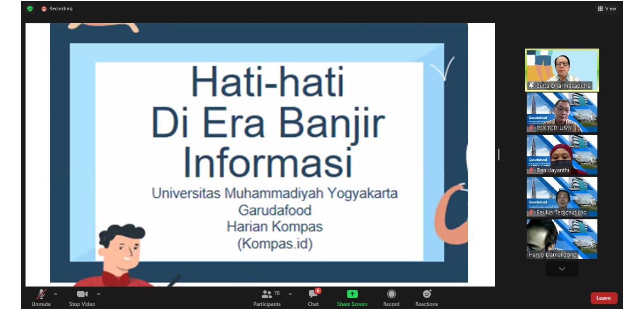The image size is (644, 310).
Task: Expand video options arrow next to Stop Video
Action: [98, 294]
